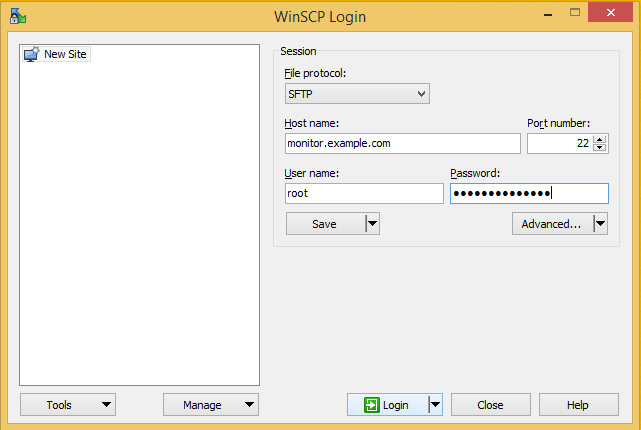This screenshot has height=430, width=641.
Task: Increase port number with up spinner arrow
Action: [600, 139]
